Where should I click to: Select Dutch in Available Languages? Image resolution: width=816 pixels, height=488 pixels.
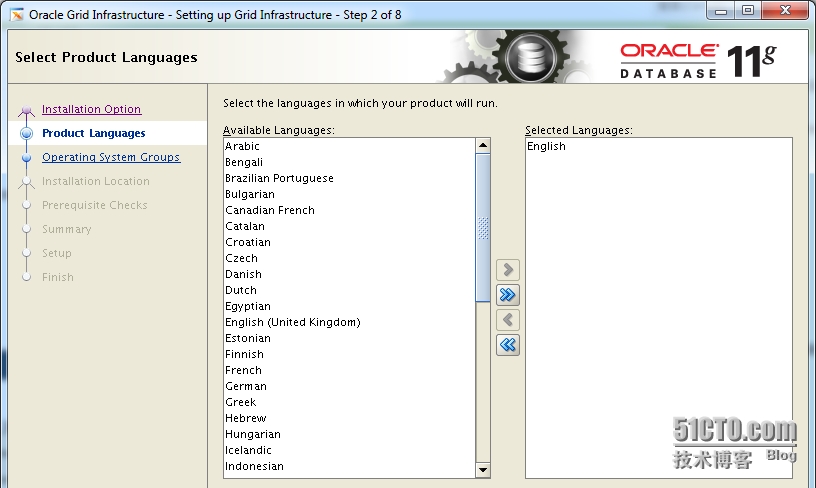click(x=349, y=290)
